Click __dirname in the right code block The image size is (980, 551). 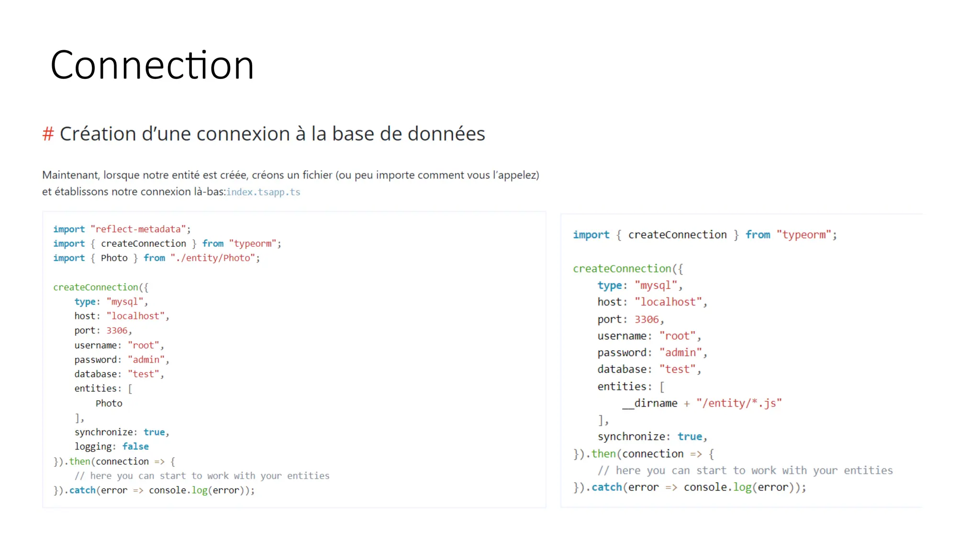[x=650, y=403]
